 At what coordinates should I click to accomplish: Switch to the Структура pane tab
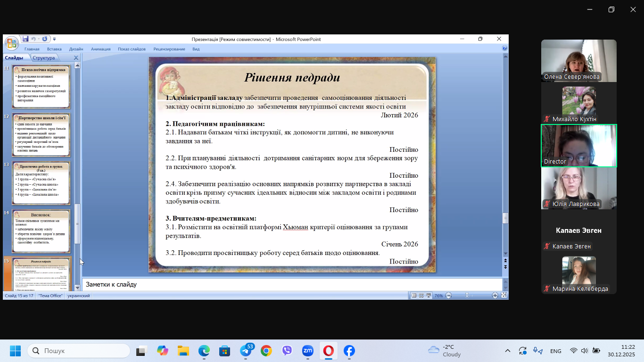[x=44, y=58]
